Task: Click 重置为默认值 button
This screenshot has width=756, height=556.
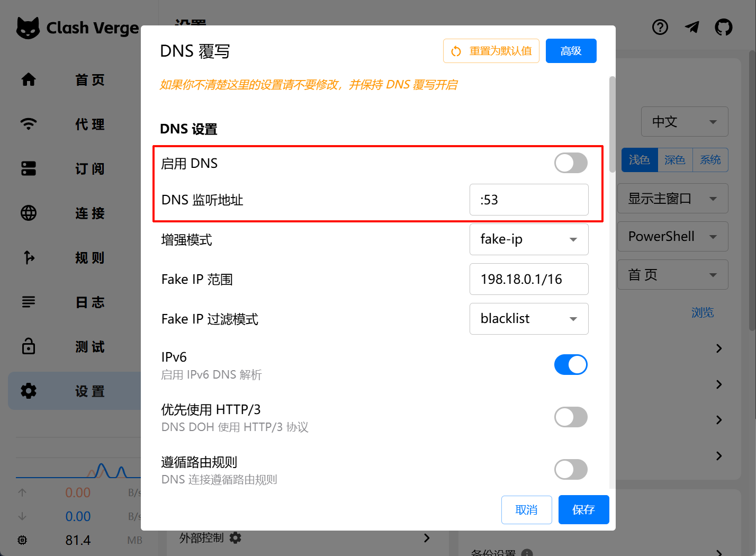Action: (491, 51)
